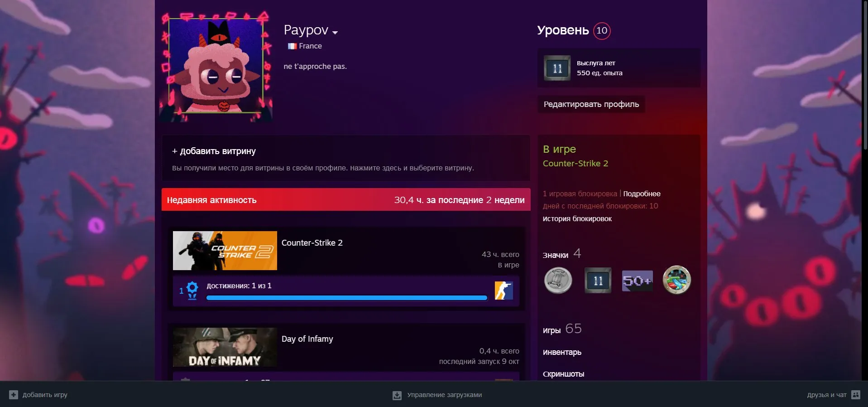Open the Игры 65 games list link
Image resolution: width=868 pixels, height=407 pixels.
562,329
